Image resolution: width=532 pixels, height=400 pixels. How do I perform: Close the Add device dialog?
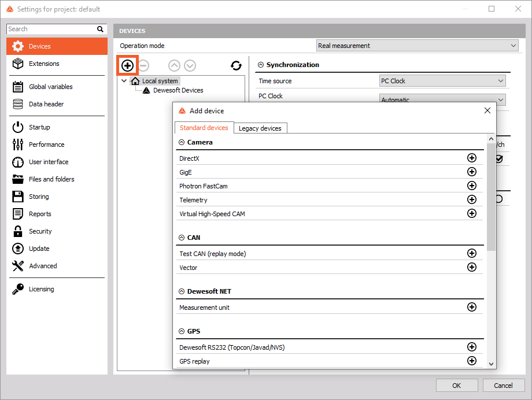click(x=487, y=110)
